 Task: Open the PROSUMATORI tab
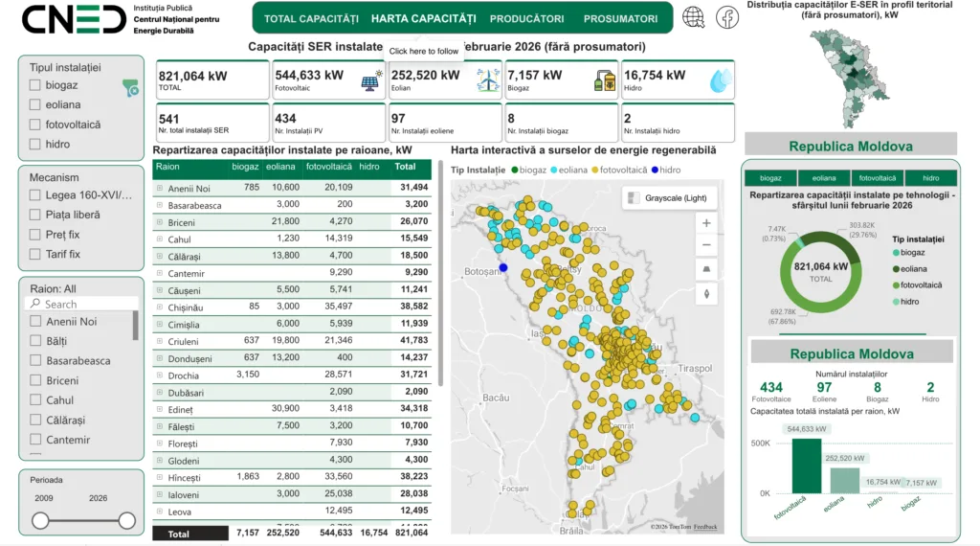pos(620,19)
